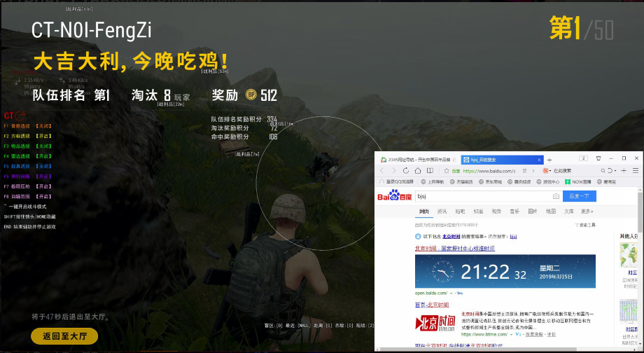This screenshot has width=644, height=353.
Task: Bookmark page with the star icon
Action: (x=447, y=171)
